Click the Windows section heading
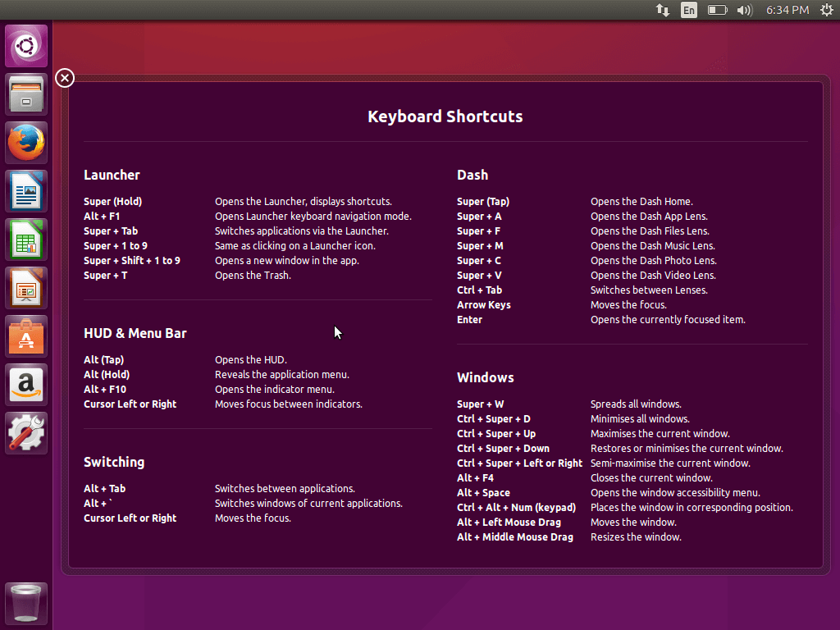 pyautogui.click(x=485, y=377)
